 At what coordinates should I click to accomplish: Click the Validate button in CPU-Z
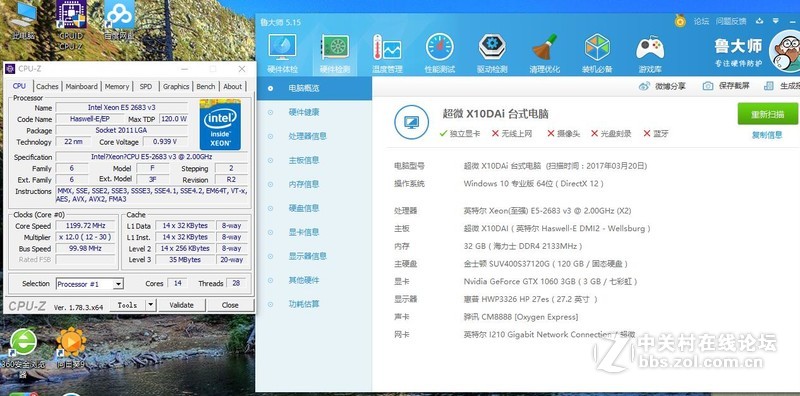coord(182,305)
